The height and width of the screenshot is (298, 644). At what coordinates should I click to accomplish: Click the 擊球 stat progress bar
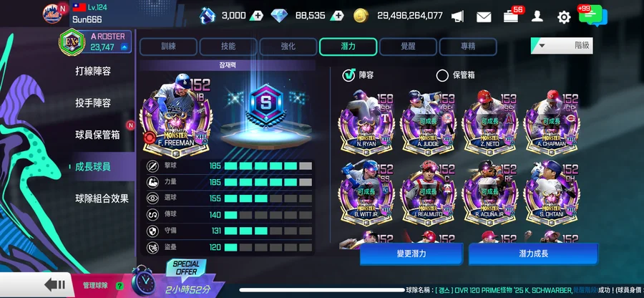[x=268, y=166]
